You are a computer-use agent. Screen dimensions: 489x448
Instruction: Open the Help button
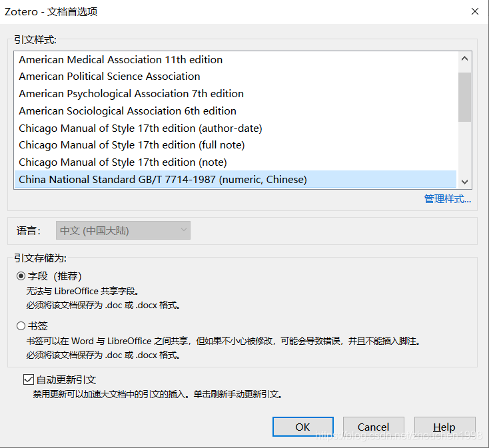pyautogui.click(x=444, y=427)
